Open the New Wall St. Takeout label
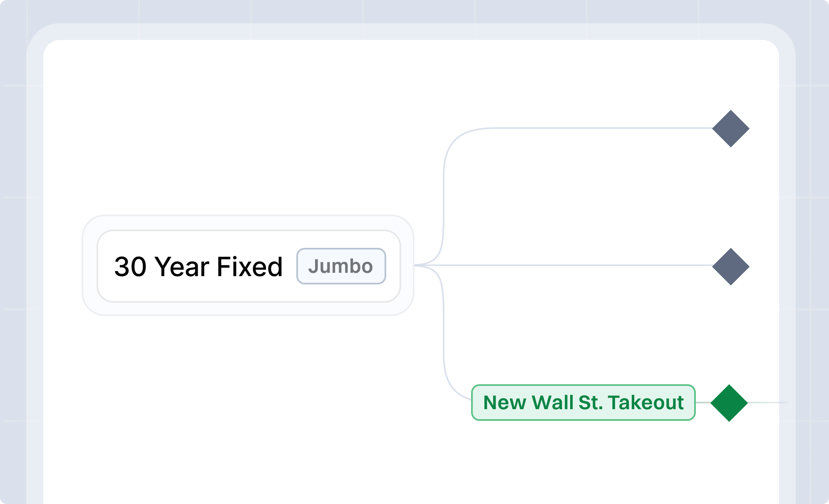The image size is (829, 504). pos(583,403)
